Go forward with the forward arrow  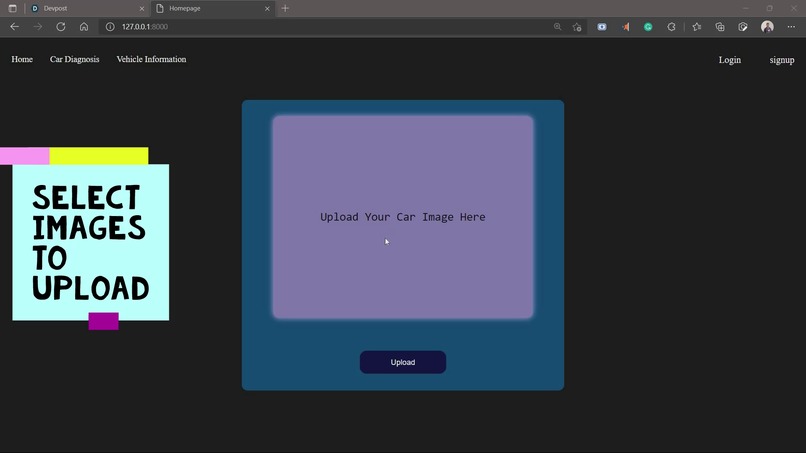(x=38, y=27)
